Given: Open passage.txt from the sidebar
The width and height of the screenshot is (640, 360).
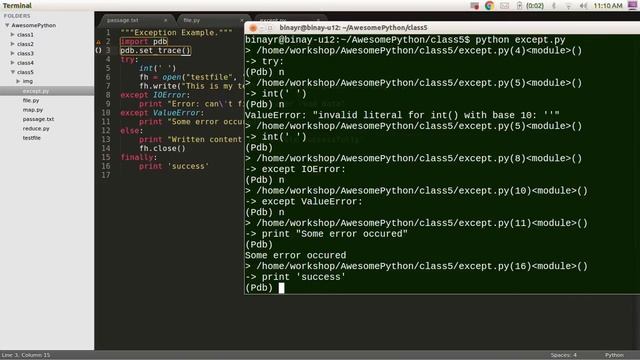Looking at the screenshot, I should click(x=38, y=119).
